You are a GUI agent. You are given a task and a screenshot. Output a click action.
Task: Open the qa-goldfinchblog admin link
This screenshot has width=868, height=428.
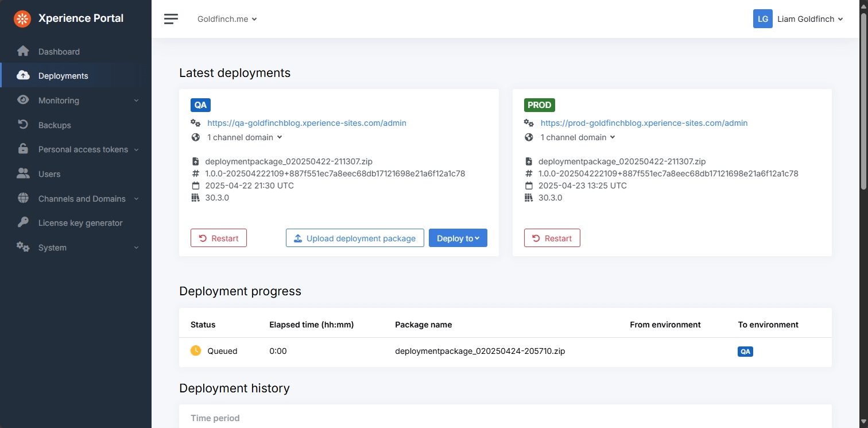click(307, 123)
